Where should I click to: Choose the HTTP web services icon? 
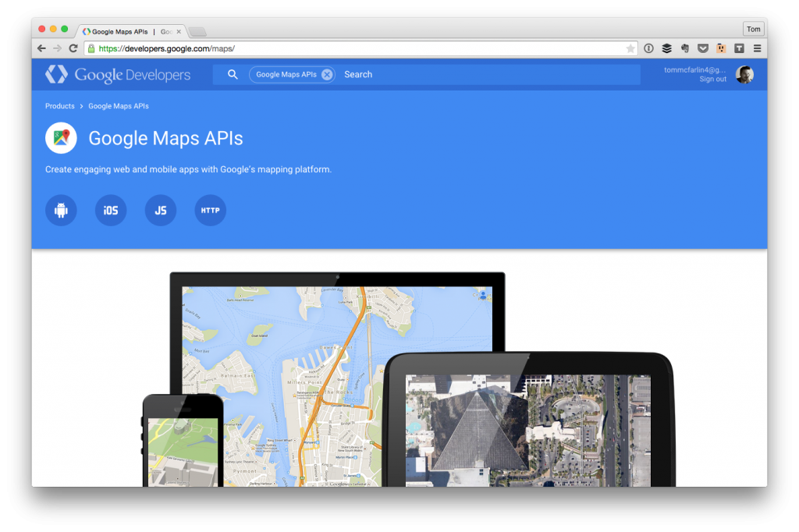pyautogui.click(x=210, y=210)
